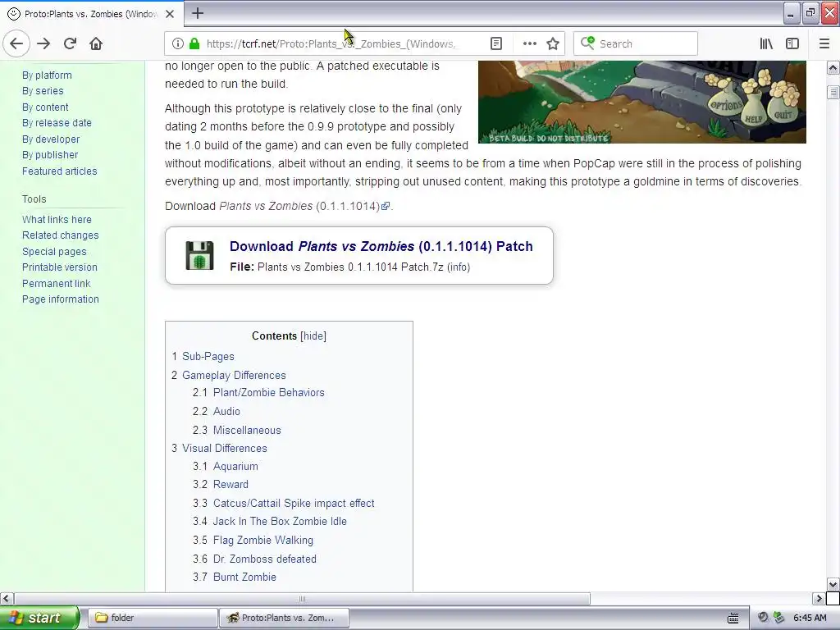This screenshot has width=840, height=630.
Task: Open Page information
Action: click(61, 299)
